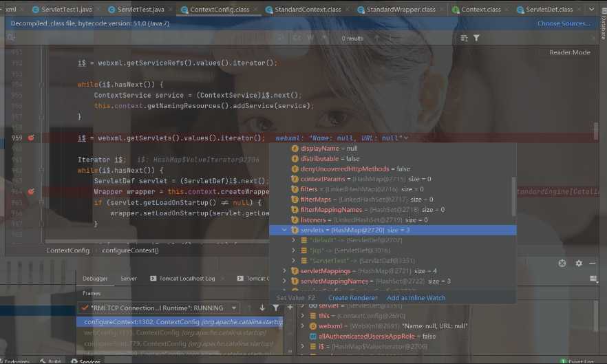Click the target crosshair icon

562,264
